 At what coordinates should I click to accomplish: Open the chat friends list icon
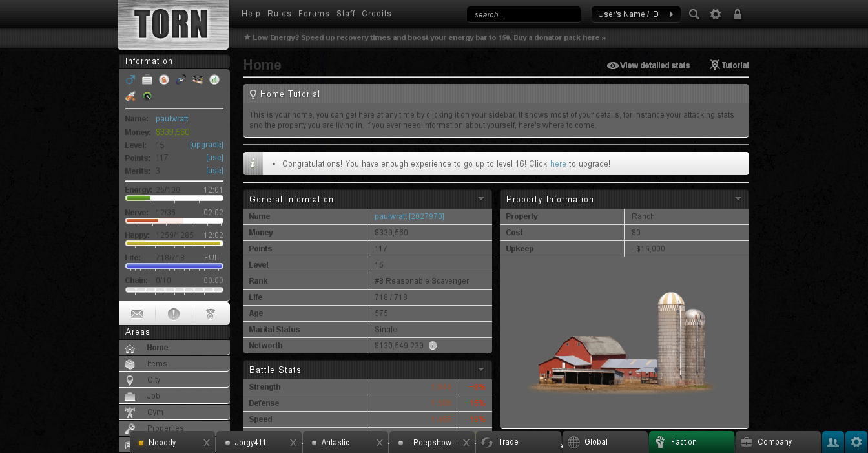pos(832,443)
